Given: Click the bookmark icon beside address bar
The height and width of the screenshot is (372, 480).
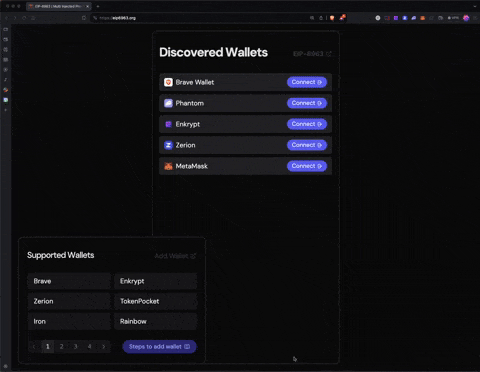Looking at the screenshot, I should 84,18.
